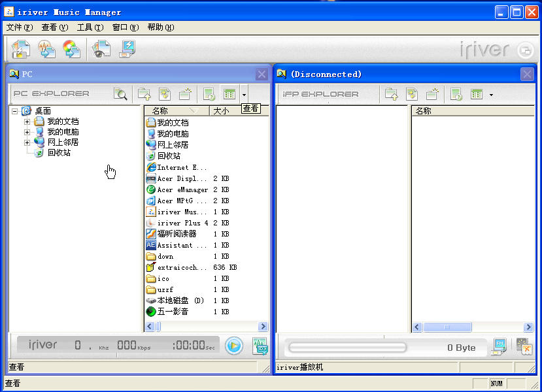542x392 pixels.
Task: Click the refresh icon in iFP Explorer toolbar
Action: pos(412,93)
